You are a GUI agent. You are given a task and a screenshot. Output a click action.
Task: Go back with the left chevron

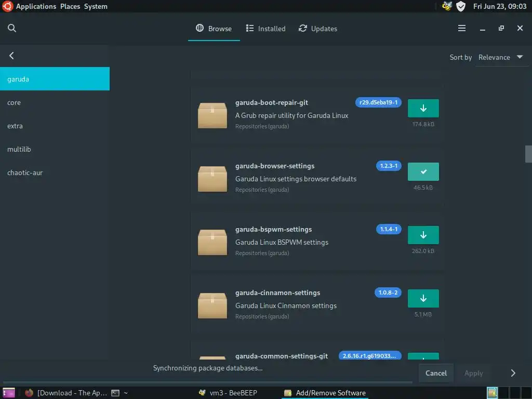tap(11, 55)
